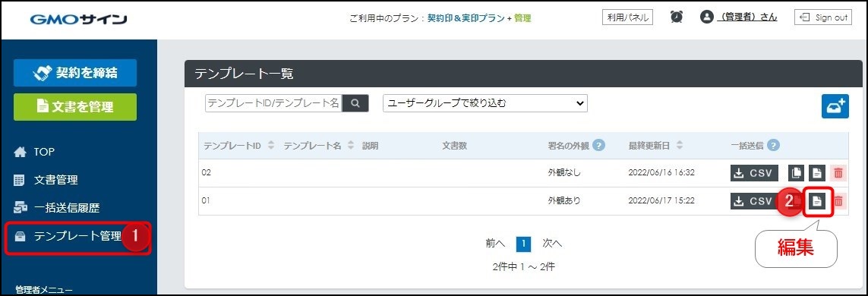Click the 説明 column header
The height and width of the screenshot is (296, 868).
point(371,146)
